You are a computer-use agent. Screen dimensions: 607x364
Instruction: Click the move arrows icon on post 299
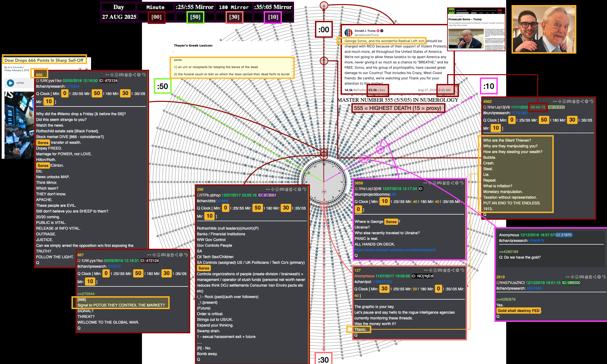pyautogui.click(x=272, y=189)
